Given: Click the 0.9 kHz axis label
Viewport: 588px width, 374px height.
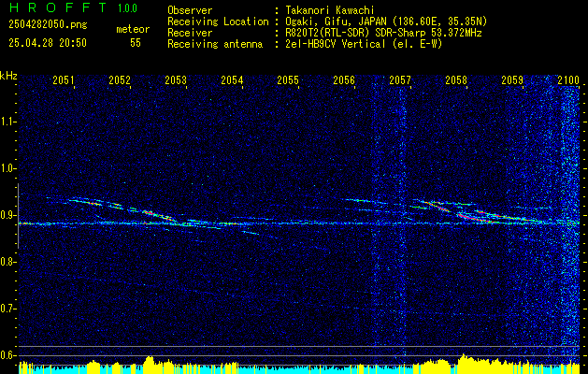Looking at the screenshot, I should coord(7,215).
